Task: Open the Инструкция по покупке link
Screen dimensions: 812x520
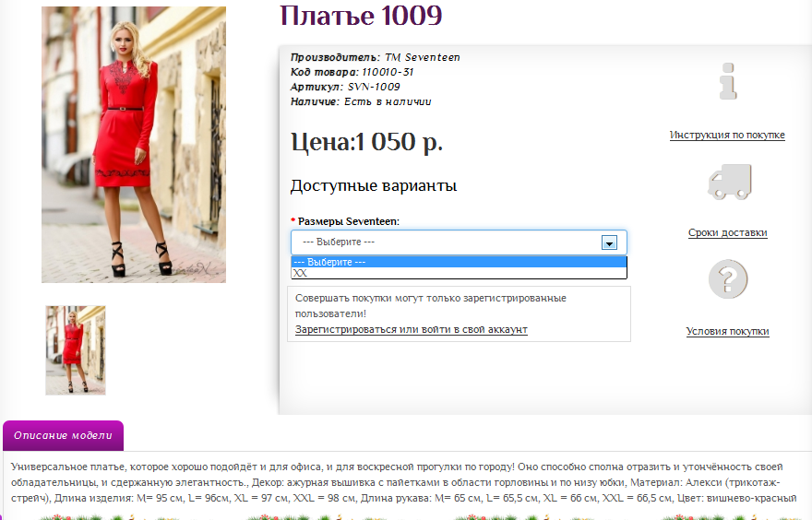Action: tap(727, 135)
